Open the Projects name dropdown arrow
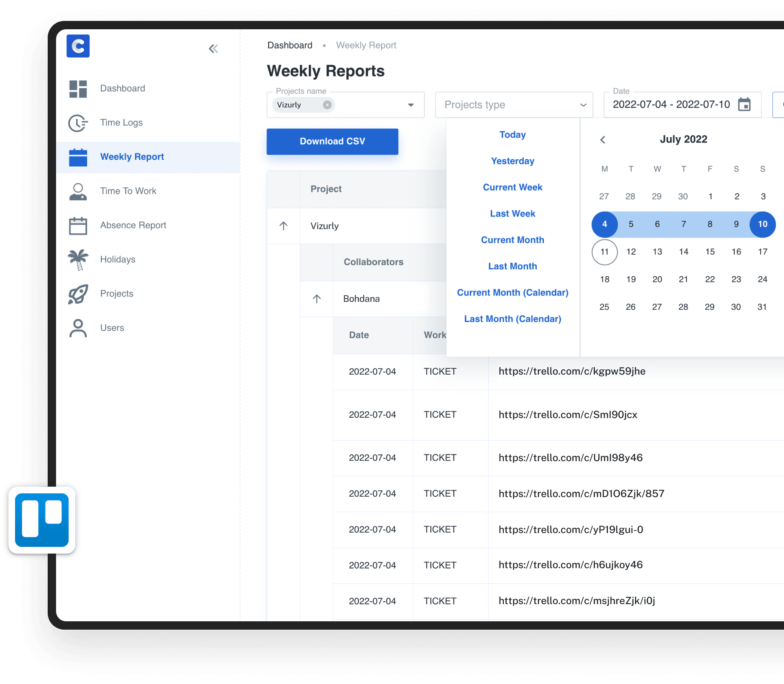Image resolution: width=784 pixels, height=684 pixels. pos(411,105)
